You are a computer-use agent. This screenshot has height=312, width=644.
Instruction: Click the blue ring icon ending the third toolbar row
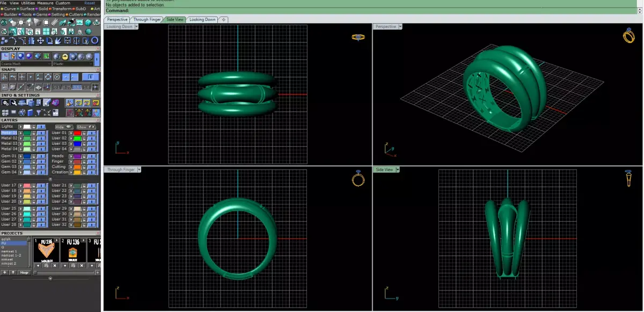click(95, 41)
